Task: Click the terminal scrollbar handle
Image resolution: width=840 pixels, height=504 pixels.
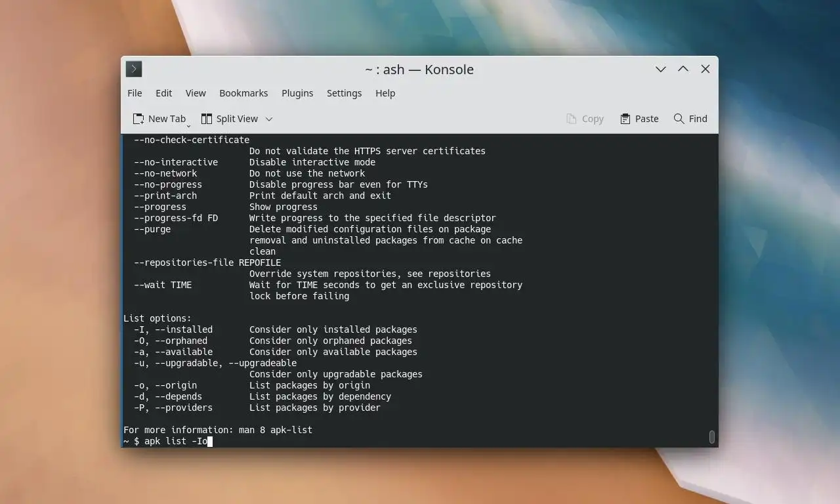Action: pos(712,437)
